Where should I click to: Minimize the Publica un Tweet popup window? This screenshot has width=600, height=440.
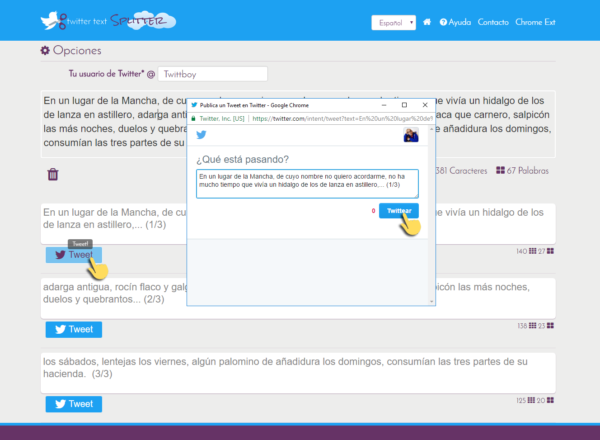pyautogui.click(x=384, y=105)
